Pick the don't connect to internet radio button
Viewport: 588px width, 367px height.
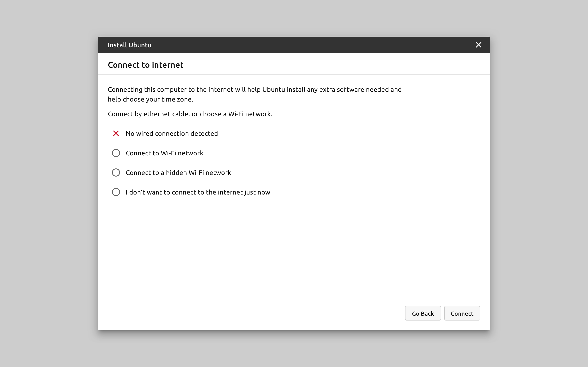(x=116, y=192)
